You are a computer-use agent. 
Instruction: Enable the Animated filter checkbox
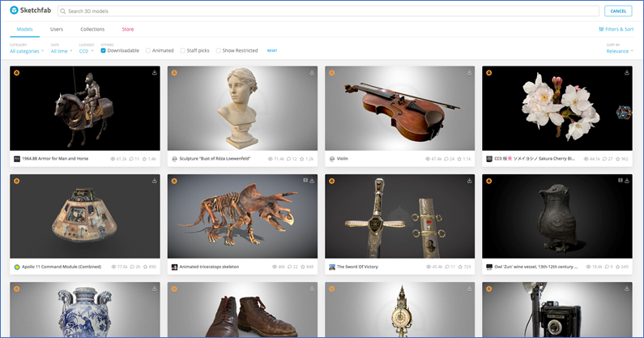pyautogui.click(x=148, y=50)
